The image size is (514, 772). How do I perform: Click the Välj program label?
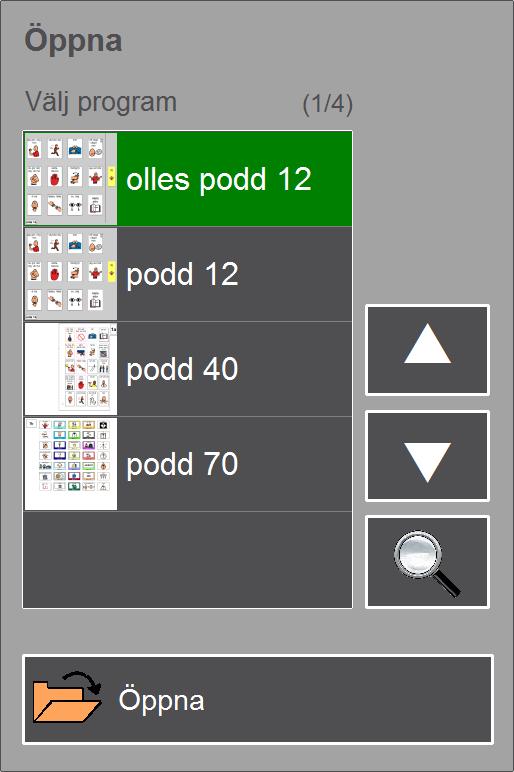click(101, 103)
